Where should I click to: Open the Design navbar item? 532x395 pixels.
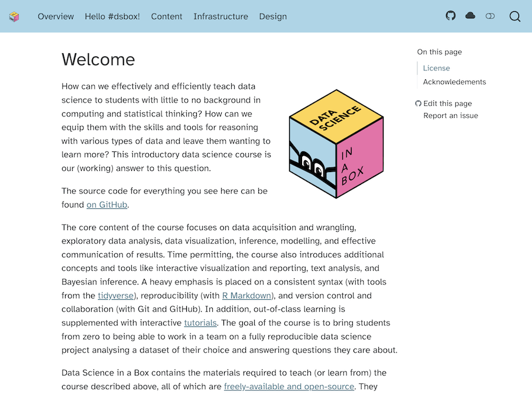(273, 17)
